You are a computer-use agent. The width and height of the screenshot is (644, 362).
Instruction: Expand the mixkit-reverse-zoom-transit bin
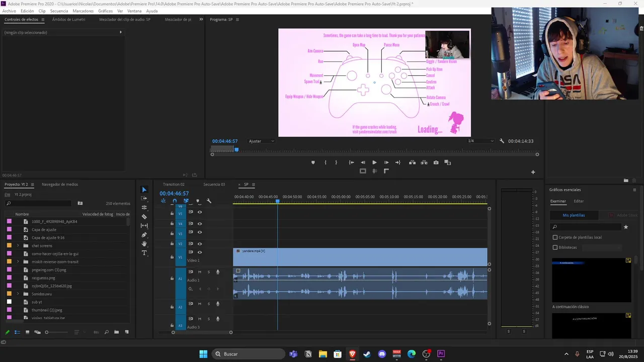click(18, 261)
